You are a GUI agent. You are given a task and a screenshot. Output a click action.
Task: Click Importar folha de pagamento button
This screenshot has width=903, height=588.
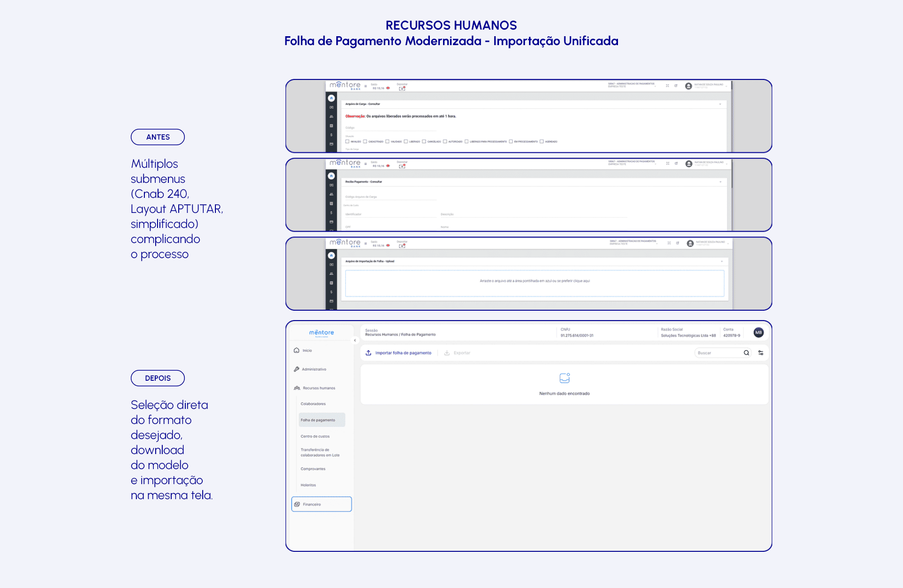pos(398,353)
